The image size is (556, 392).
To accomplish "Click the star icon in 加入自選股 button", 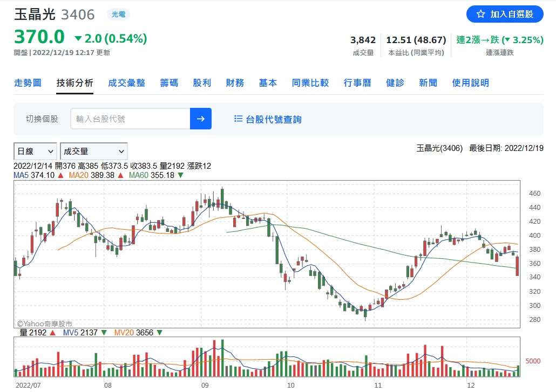I will click(x=480, y=14).
